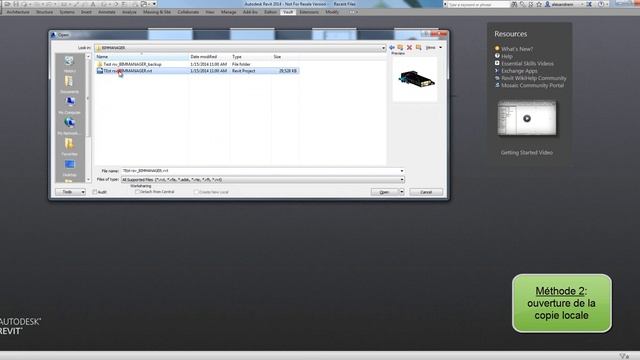Click folder icon of BIMMANAGER_backup row

click(100, 64)
